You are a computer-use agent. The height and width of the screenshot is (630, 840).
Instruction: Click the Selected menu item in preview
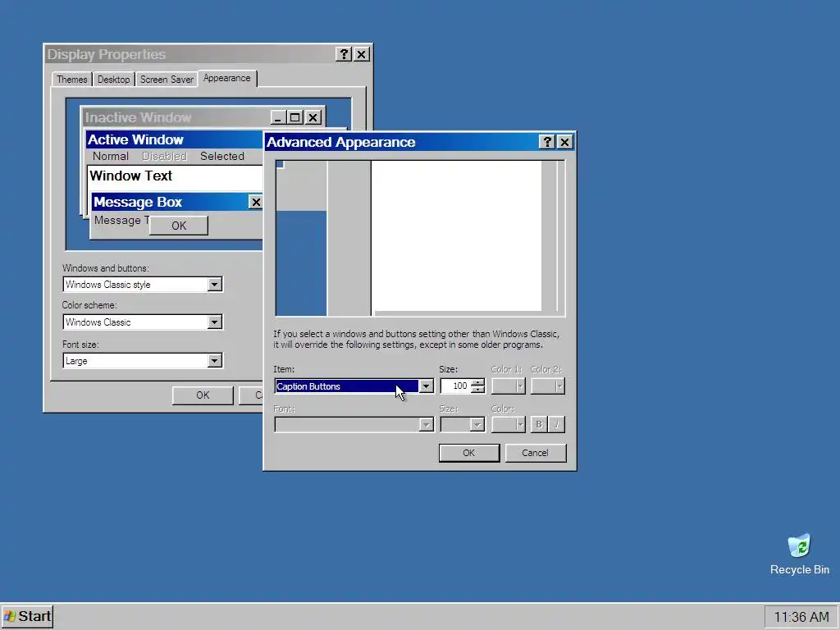(x=222, y=156)
